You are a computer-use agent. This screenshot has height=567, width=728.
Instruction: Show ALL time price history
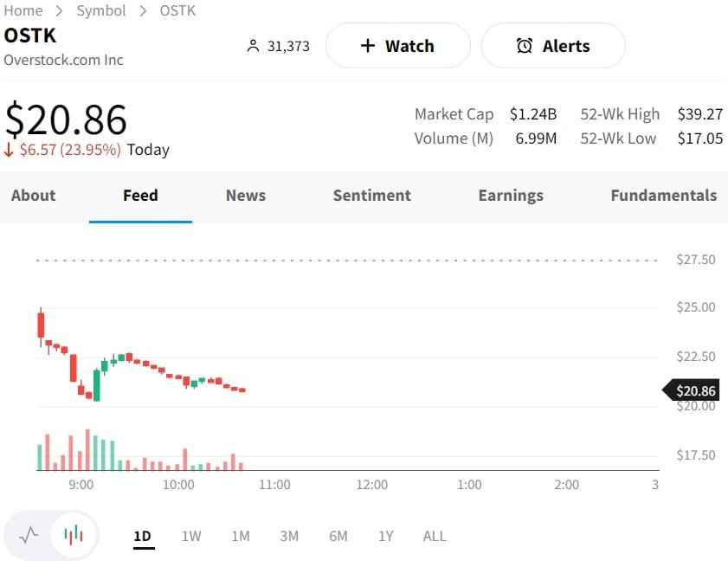point(435,536)
